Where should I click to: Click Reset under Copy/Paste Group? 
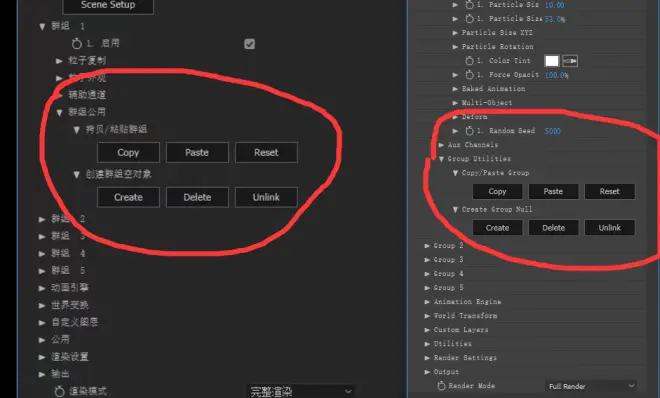click(x=609, y=191)
